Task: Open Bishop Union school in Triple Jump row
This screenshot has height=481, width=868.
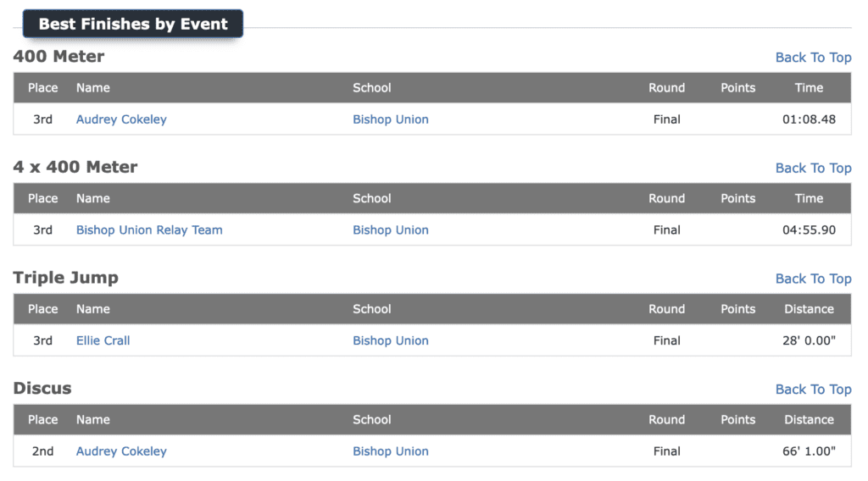Action: (391, 340)
